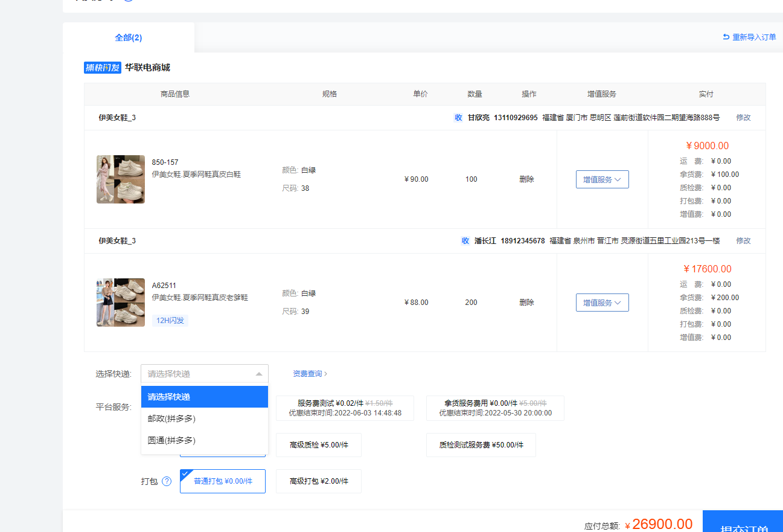Expand 增值服务 dropdown for the first order
The width and height of the screenshot is (783, 532).
coord(602,179)
